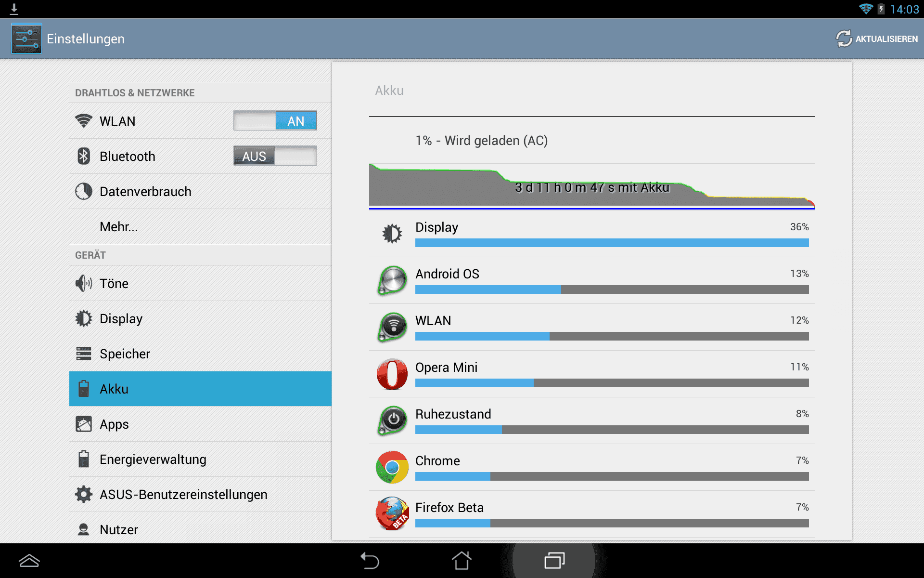
Task: Open Ruhezustand battery usage details
Action: tap(591, 420)
